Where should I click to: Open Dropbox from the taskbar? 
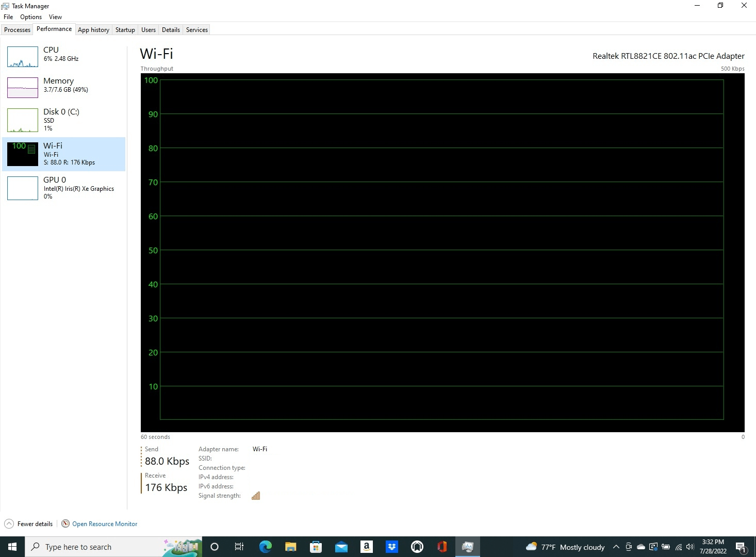click(x=392, y=547)
